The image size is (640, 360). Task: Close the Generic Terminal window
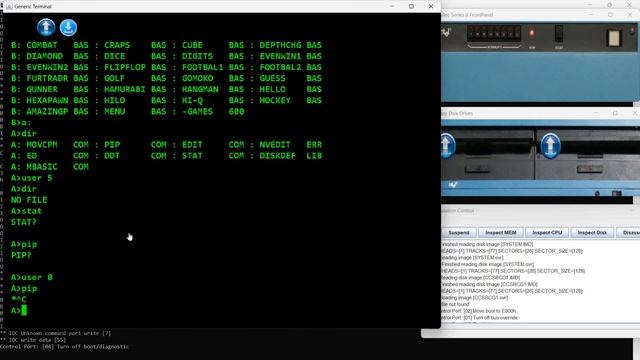[431, 6]
